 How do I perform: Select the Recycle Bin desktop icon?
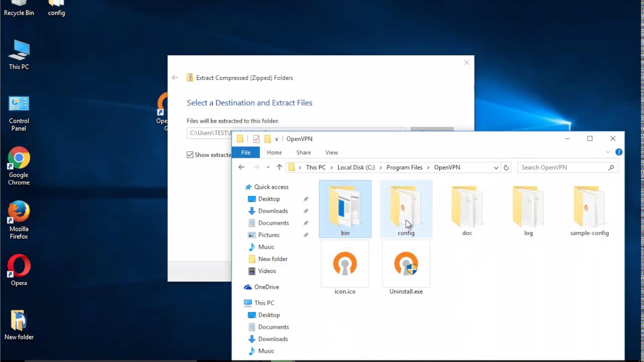(19, 9)
